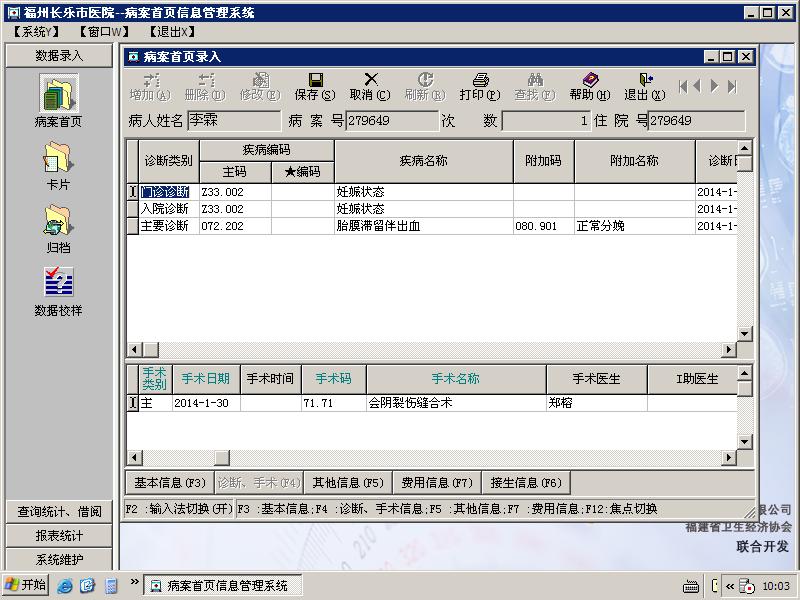Click the 病人姓名 input field
Image resolution: width=800 pixels, height=600 pixels.
click(x=234, y=121)
